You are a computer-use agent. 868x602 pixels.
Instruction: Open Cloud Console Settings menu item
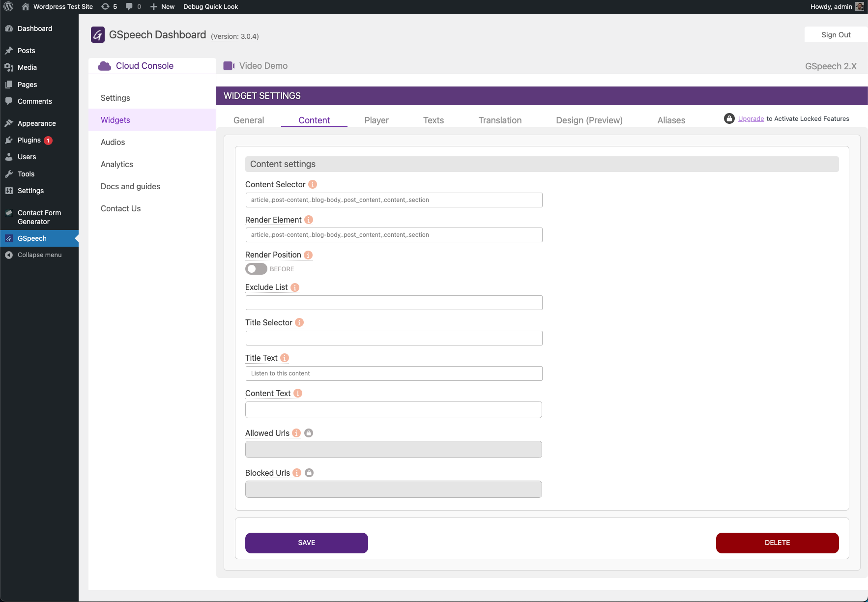tap(152, 98)
